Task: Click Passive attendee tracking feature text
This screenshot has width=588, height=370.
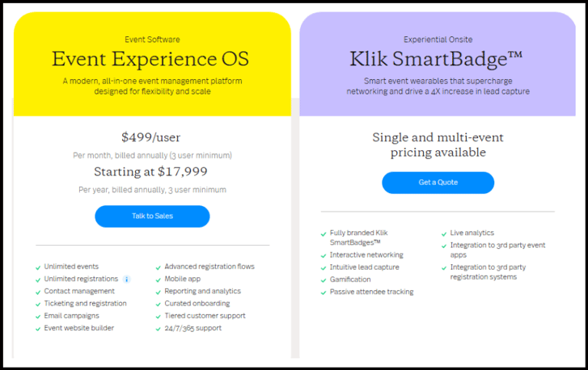Action: tap(371, 292)
